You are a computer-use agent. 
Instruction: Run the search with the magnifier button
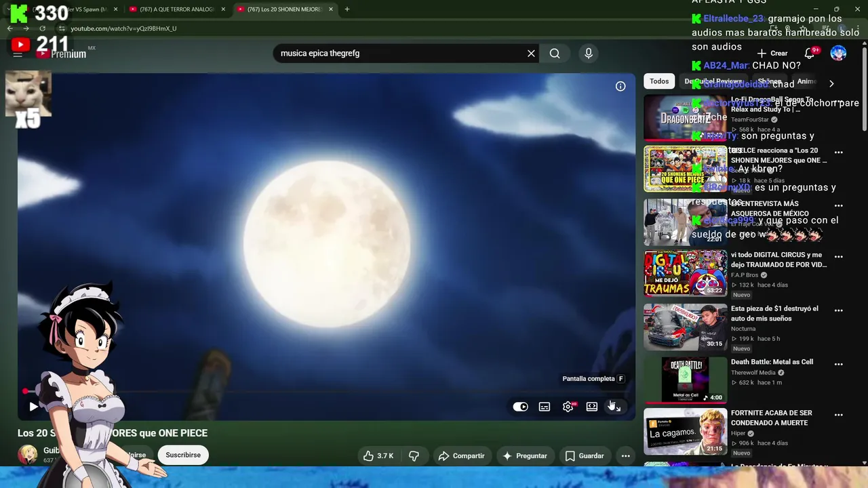coord(555,54)
